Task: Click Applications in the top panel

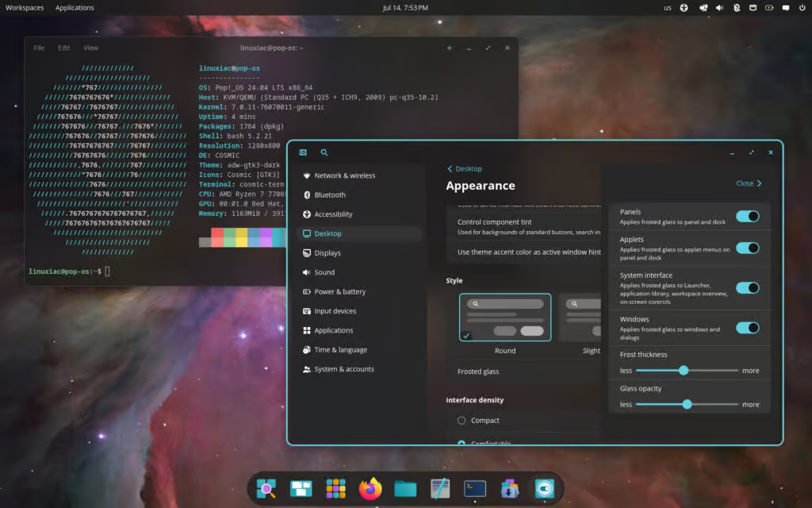Action: (75, 8)
